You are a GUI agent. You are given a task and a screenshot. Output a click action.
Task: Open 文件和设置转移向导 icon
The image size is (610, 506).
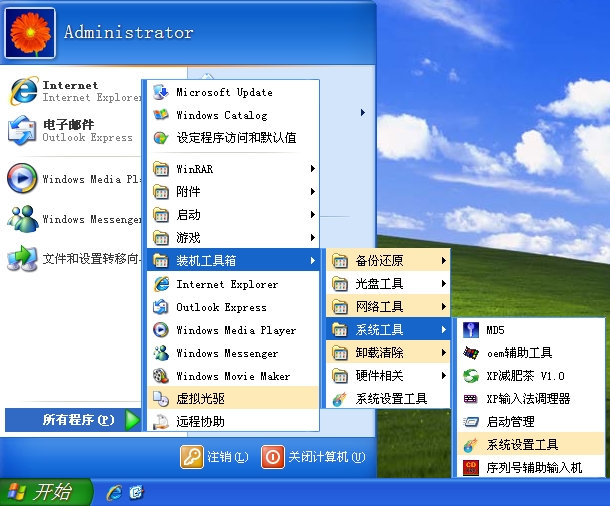(22, 258)
